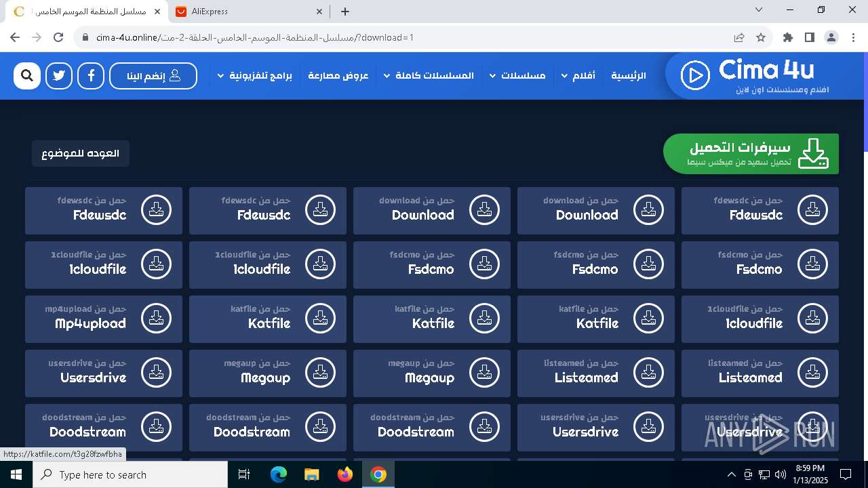Click the إنضم الينا join button

click(x=153, y=76)
